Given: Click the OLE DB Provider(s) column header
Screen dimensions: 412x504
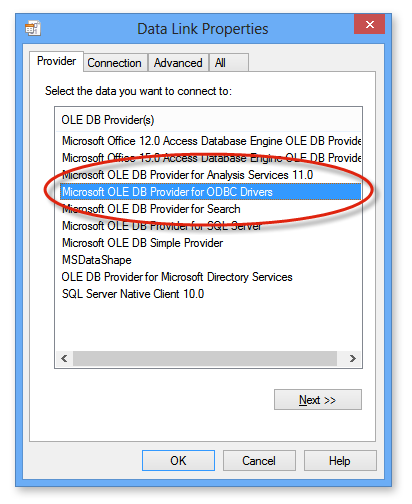Looking at the screenshot, I should [x=208, y=120].
